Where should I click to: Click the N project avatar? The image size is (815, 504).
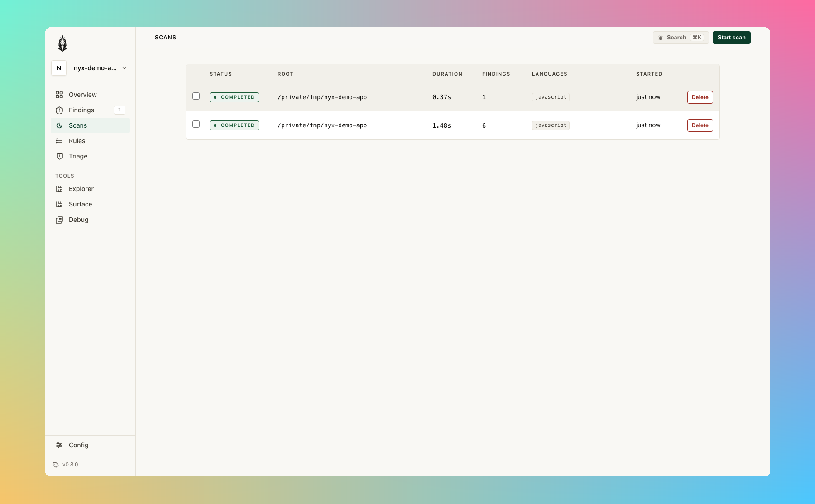(59, 68)
